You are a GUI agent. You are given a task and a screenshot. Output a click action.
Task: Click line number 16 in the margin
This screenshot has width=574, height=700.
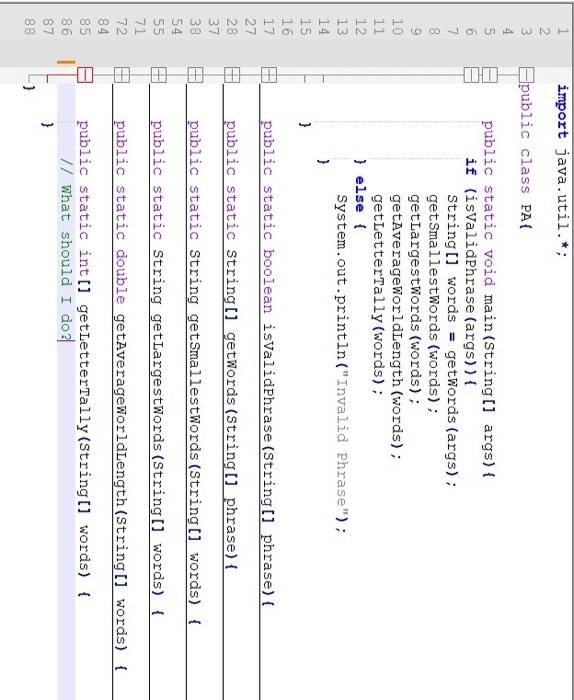(287, 27)
